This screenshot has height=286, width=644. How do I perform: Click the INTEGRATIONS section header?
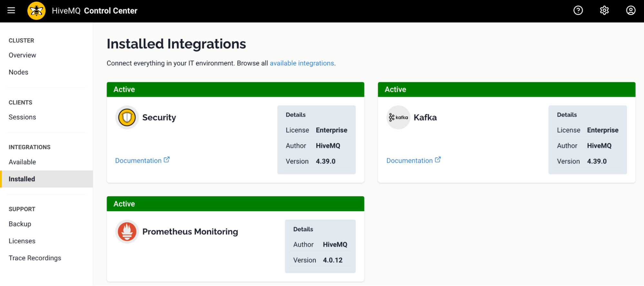[30, 147]
